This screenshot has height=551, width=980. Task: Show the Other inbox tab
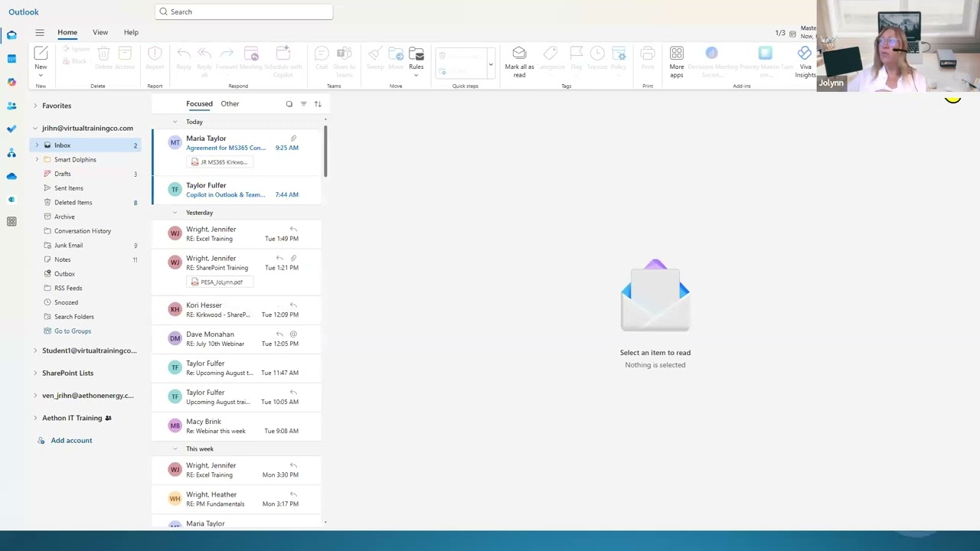[x=230, y=104]
